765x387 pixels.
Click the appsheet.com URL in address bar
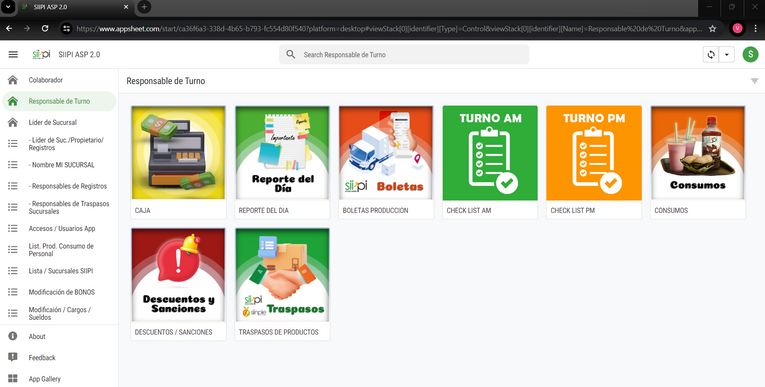pos(389,29)
